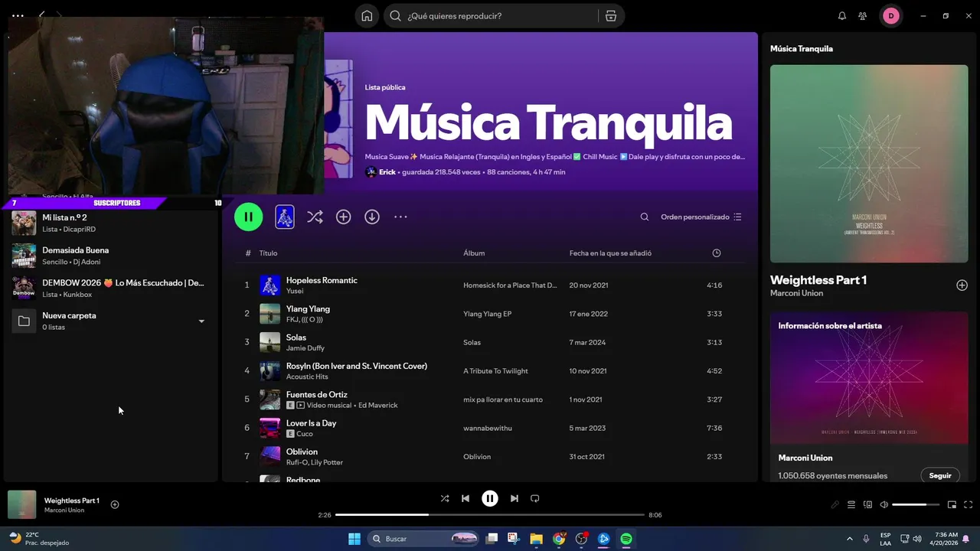Viewport: 980px width, 551px height.
Task: Open File Explorer from taskbar
Action: (x=536, y=539)
